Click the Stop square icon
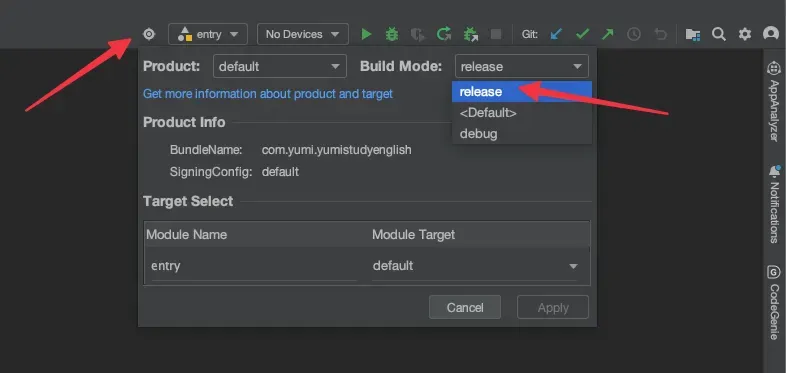 (x=496, y=34)
